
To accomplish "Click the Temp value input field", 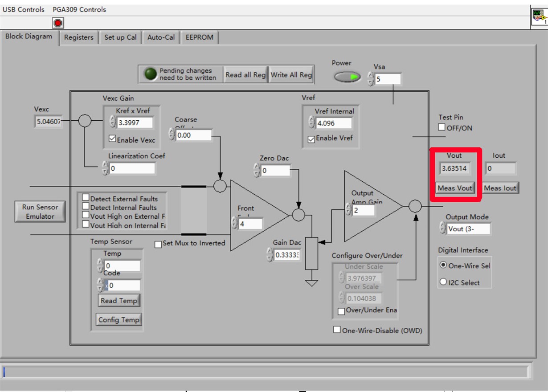I will [122, 266].
